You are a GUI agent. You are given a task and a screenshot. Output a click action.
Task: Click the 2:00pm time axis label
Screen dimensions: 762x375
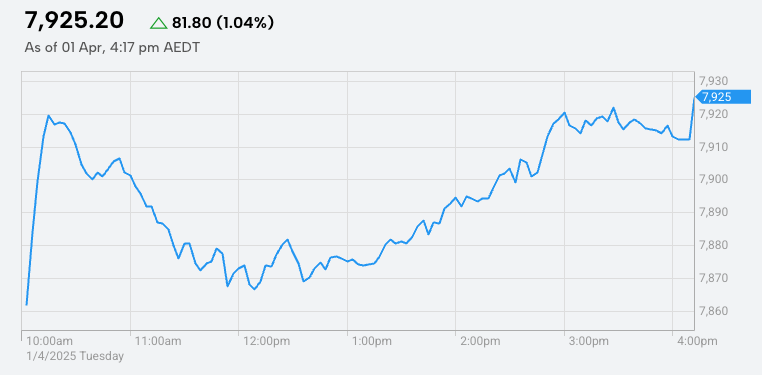coord(481,341)
